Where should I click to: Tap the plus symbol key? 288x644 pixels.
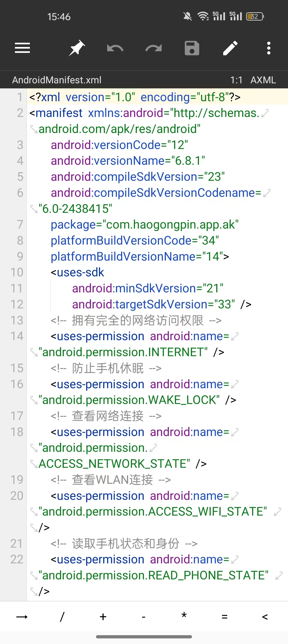(103, 616)
